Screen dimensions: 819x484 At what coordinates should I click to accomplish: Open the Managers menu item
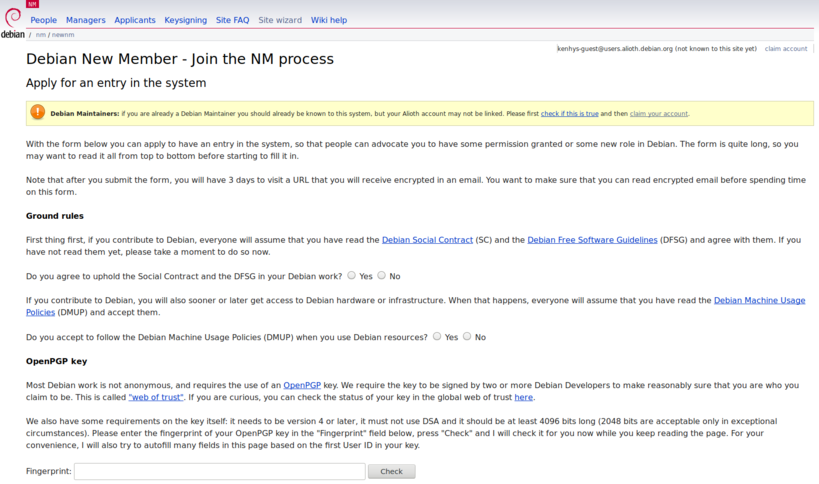tap(86, 20)
